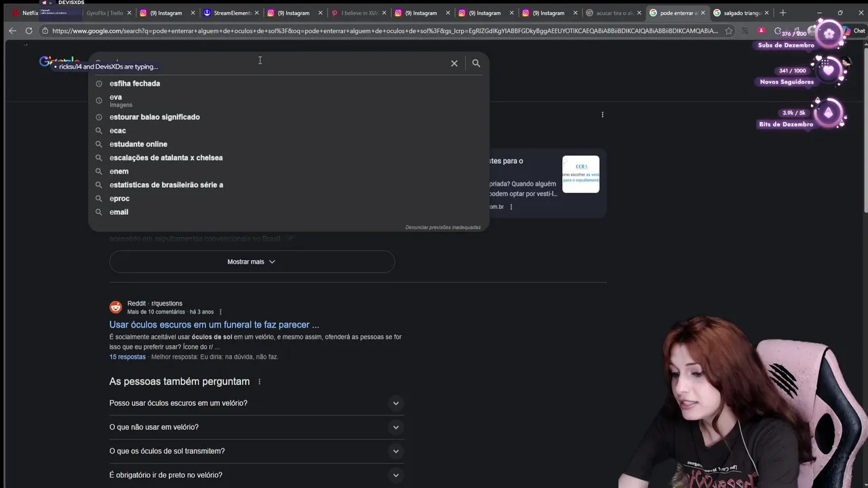Reload the page with the refresh icon
Image resolution: width=868 pixels, height=488 pixels.
28,30
